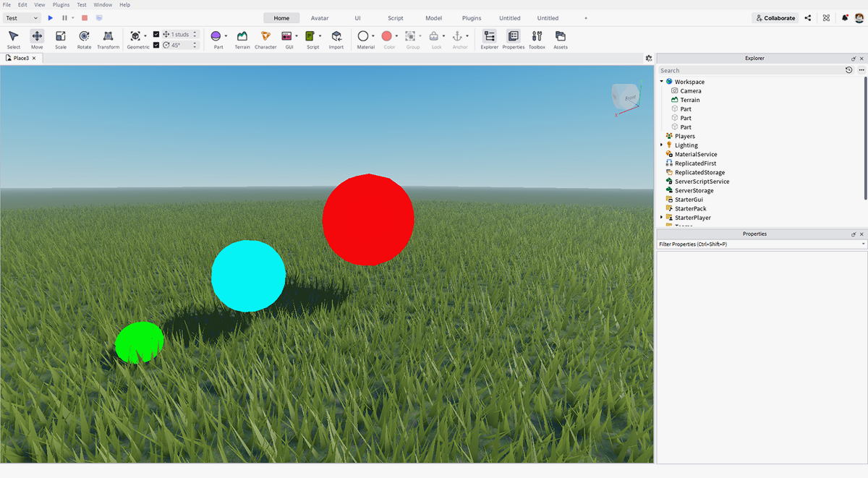Toggle the rotation snap 45° checkbox
The image size is (868, 478).
tap(156, 45)
